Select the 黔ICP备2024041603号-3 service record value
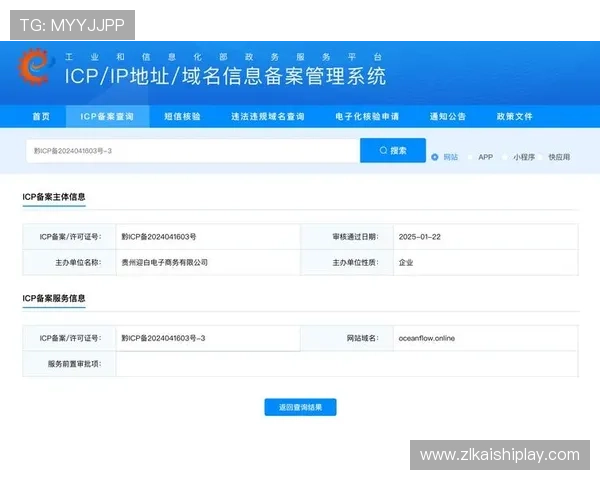This screenshot has height=480, width=600. [163, 338]
